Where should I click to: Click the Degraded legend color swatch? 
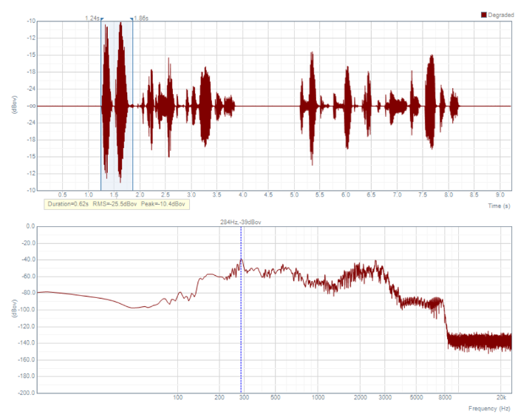tap(485, 15)
